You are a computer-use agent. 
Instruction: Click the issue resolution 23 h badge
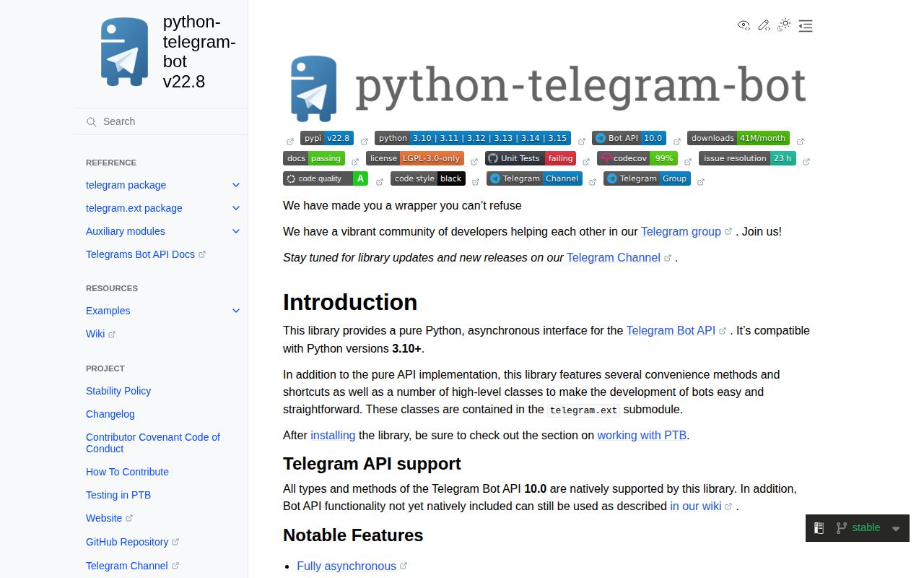[747, 158]
